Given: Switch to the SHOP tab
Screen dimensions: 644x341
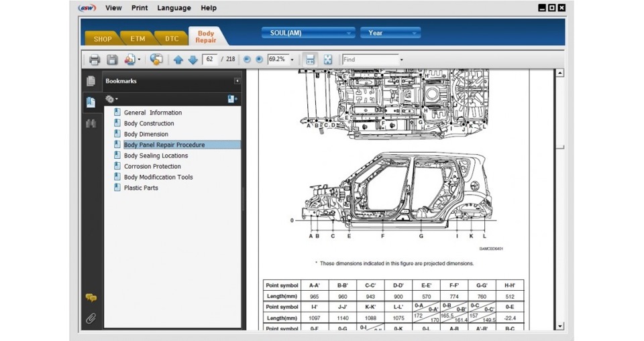Looking at the screenshot, I should click(x=103, y=39).
